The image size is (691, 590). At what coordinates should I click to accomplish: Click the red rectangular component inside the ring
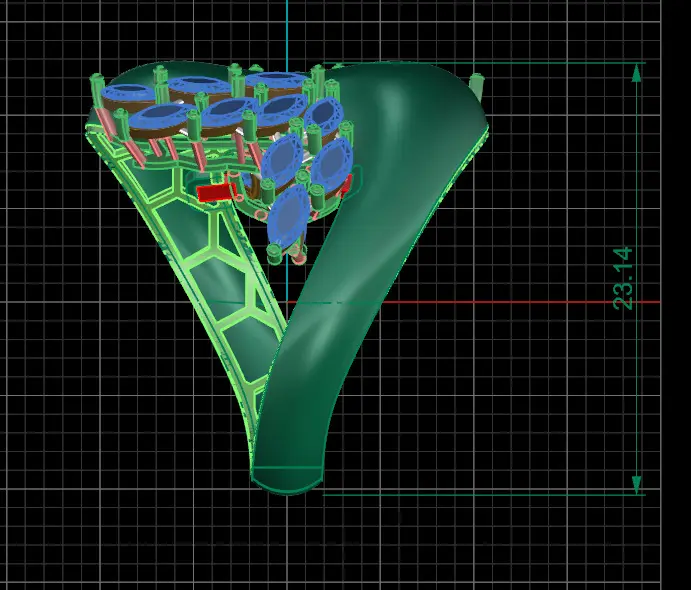point(215,193)
